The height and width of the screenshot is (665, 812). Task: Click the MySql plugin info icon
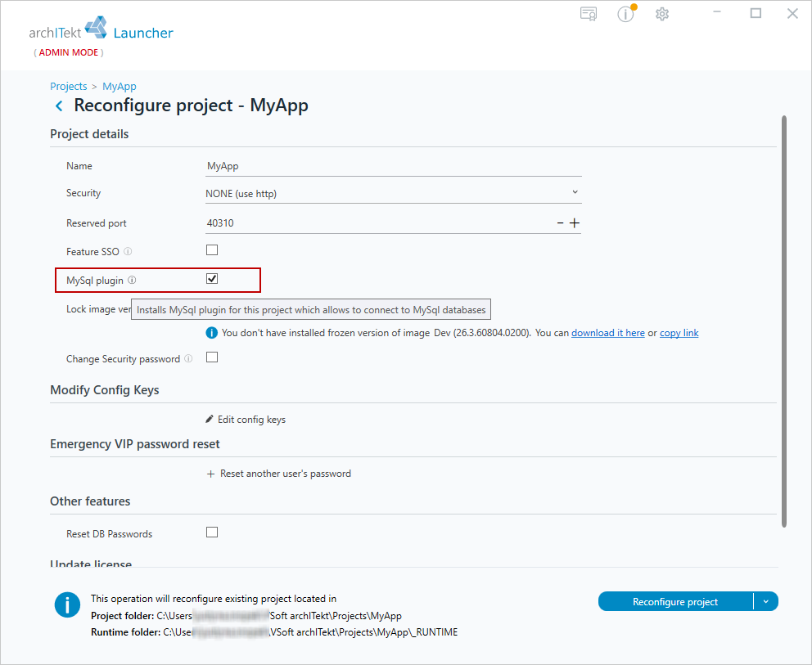[x=132, y=280]
